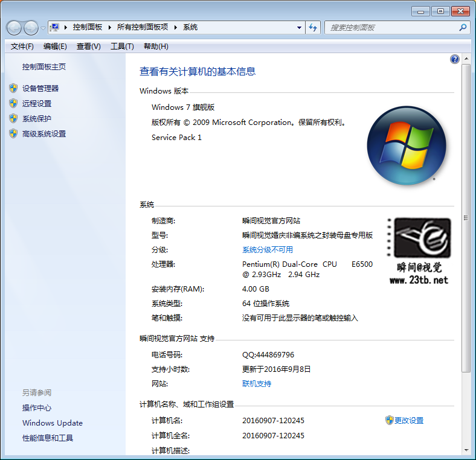Click the Windows 7 旗舰版 text
The image size is (476, 460).
click(183, 107)
